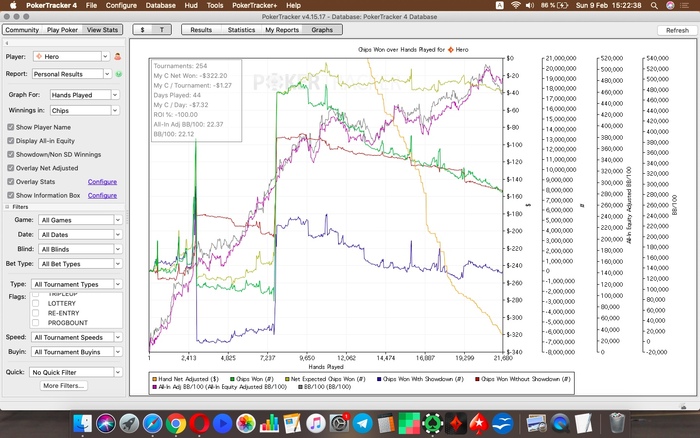The height and width of the screenshot is (438, 700).
Task: Open the Graph For dropdown
Action: click(84, 95)
